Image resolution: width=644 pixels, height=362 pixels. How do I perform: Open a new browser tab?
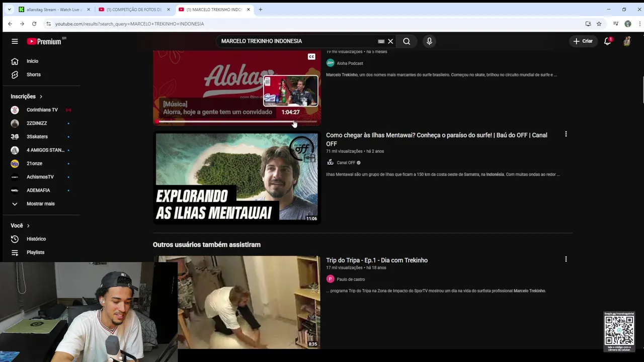[x=261, y=10]
